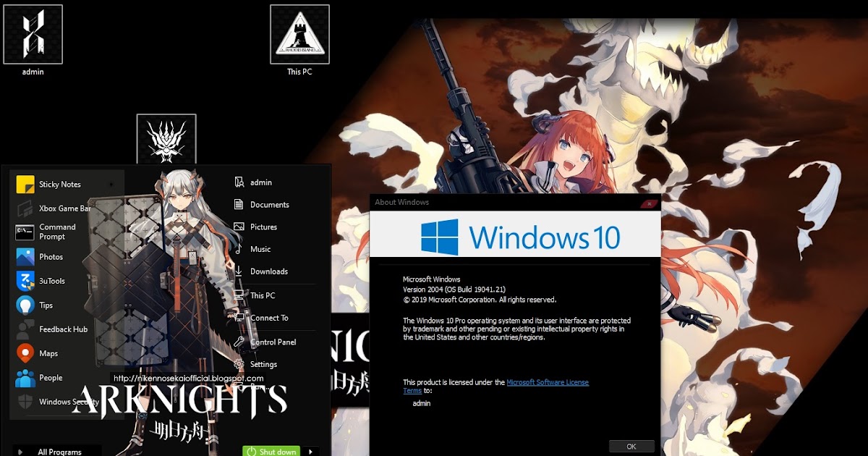Click the '2019 Microsoft Corporation' copyright line
The image size is (868, 456).
pyautogui.click(x=480, y=300)
